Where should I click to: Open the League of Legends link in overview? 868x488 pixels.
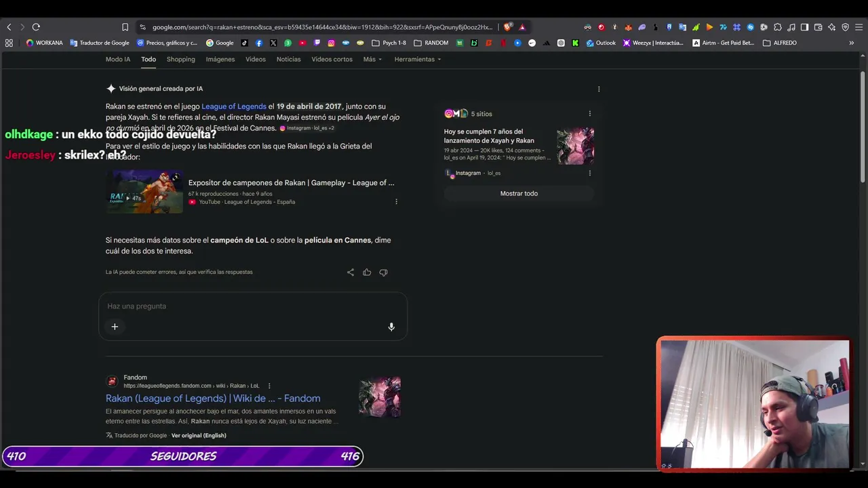point(234,106)
